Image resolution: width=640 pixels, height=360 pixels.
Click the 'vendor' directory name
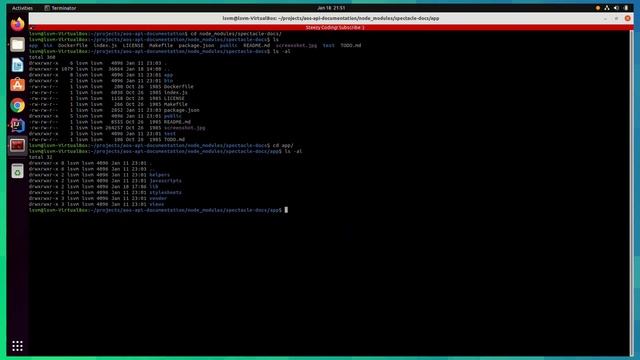158,198
